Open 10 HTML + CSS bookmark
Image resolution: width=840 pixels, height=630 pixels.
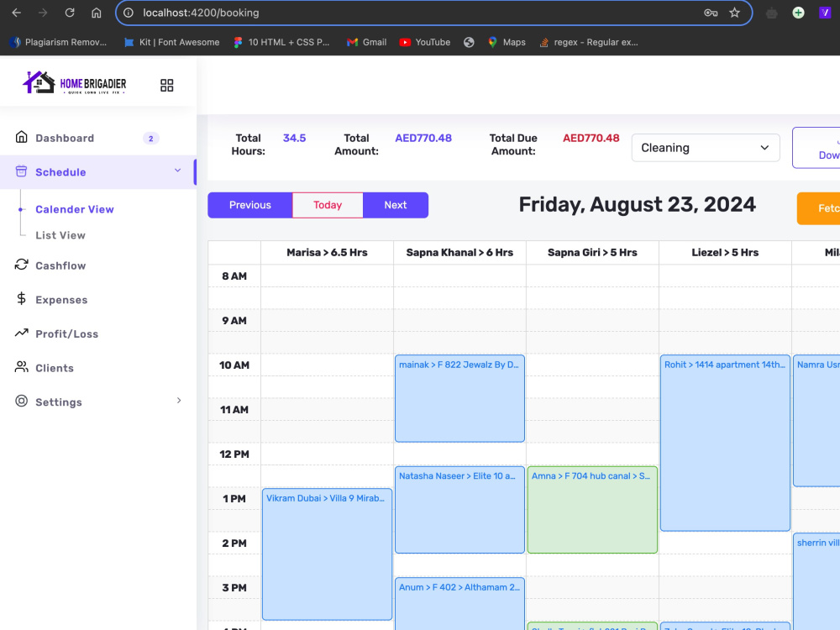click(281, 42)
